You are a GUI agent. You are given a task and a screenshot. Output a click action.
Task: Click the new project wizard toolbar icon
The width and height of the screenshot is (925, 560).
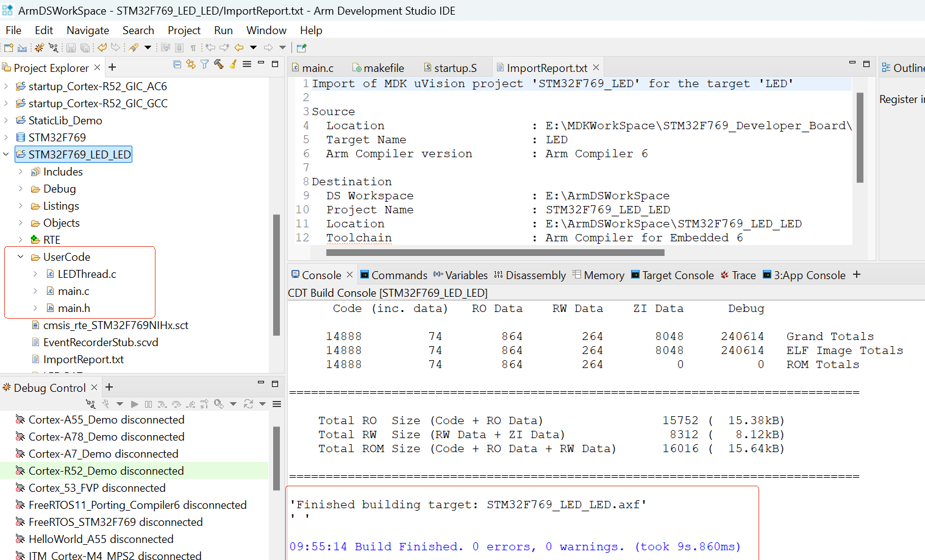(x=9, y=48)
